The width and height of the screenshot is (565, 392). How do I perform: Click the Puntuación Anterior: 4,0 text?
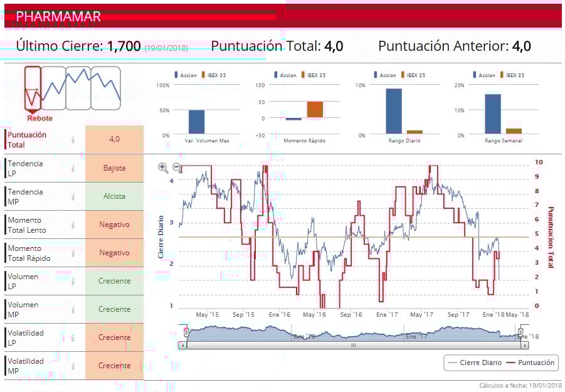pyautogui.click(x=455, y=46)
